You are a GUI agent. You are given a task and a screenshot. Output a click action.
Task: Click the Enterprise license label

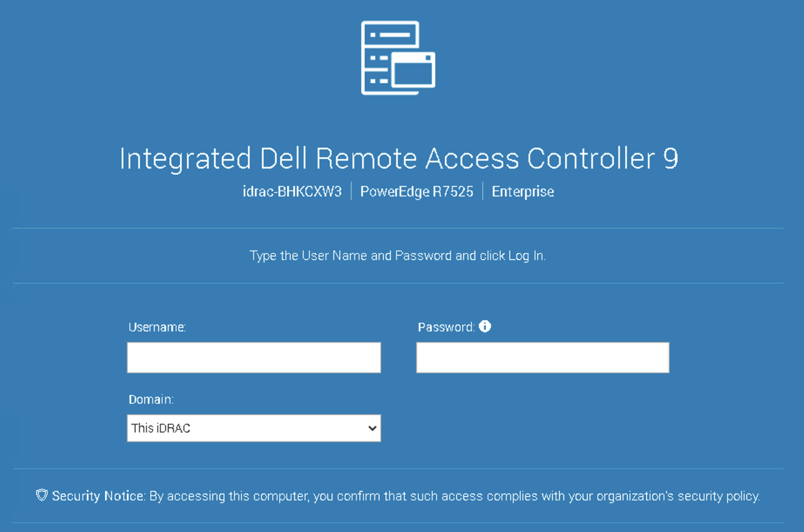click(523, 192)
